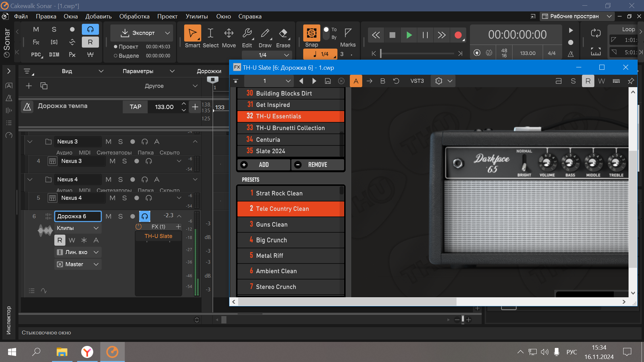Solo the Nexus 4 track 5
644x362 pixels.
(124, 198)
